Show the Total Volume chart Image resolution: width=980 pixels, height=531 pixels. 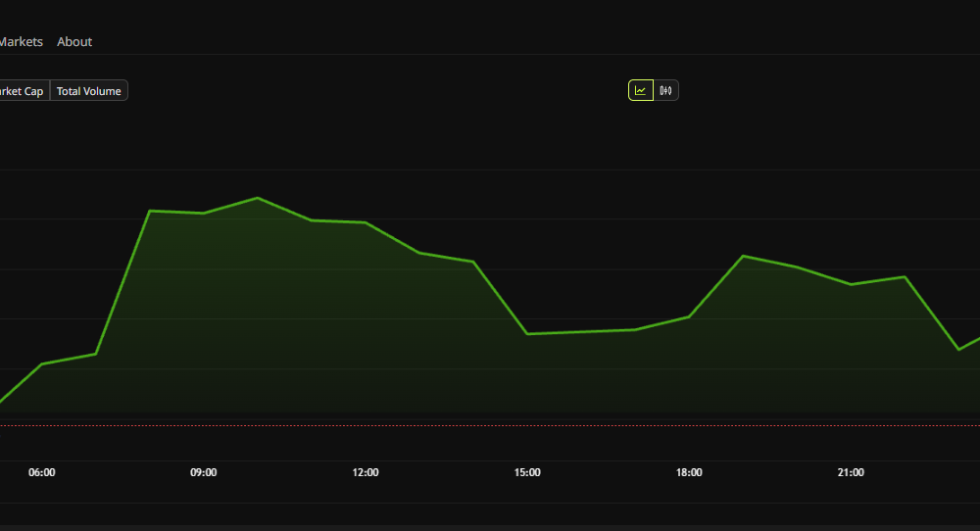click(x=89, y=90)
